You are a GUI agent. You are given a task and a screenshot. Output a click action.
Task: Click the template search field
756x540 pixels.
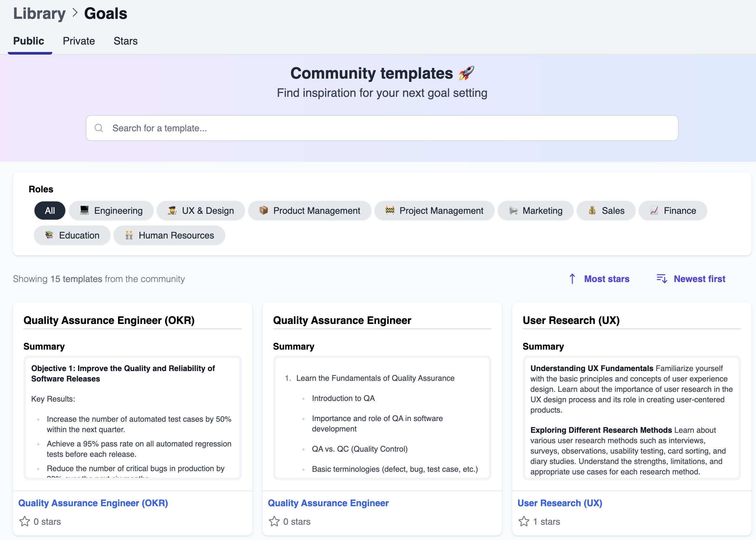coord(382,128)
